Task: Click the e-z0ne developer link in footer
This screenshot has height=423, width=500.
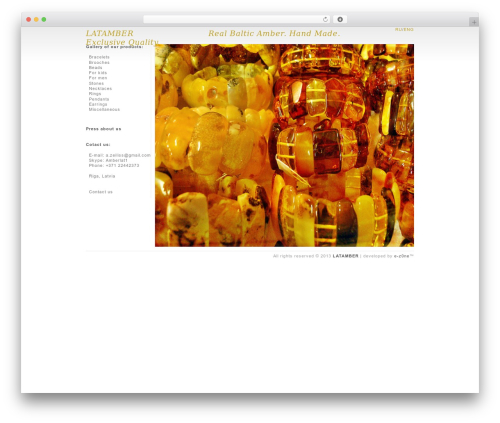Action: [x=403, y=256]
